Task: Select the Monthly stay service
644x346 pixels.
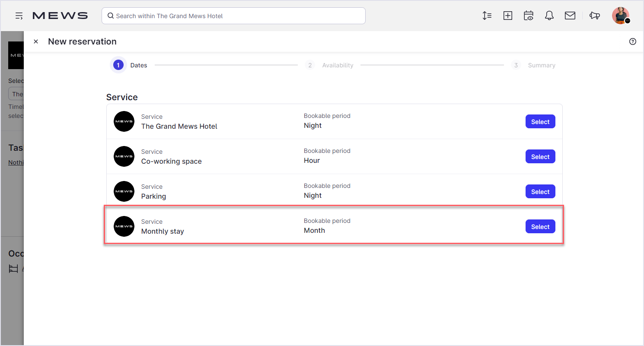Action: (540, 226)
